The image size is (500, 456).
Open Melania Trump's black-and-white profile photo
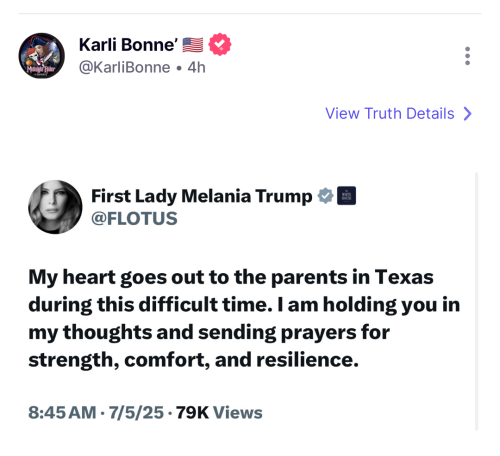click(55, 207)
